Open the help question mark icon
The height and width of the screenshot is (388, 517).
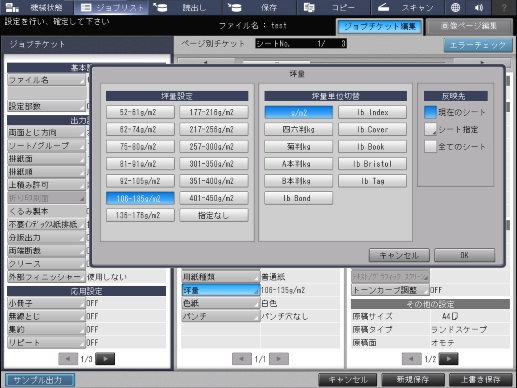point(504,7)
